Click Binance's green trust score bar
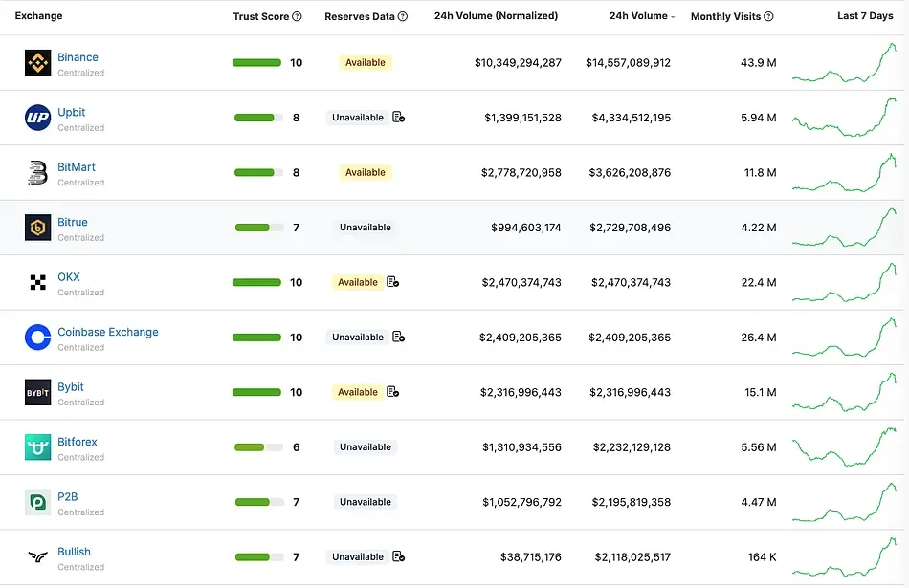 coord(256,63)
